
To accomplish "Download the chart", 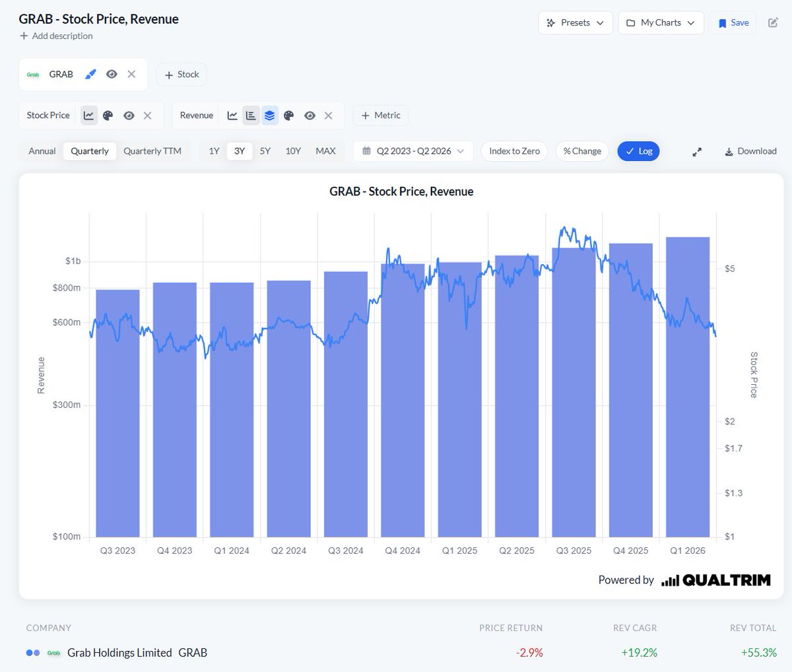I will pos(750,151).
